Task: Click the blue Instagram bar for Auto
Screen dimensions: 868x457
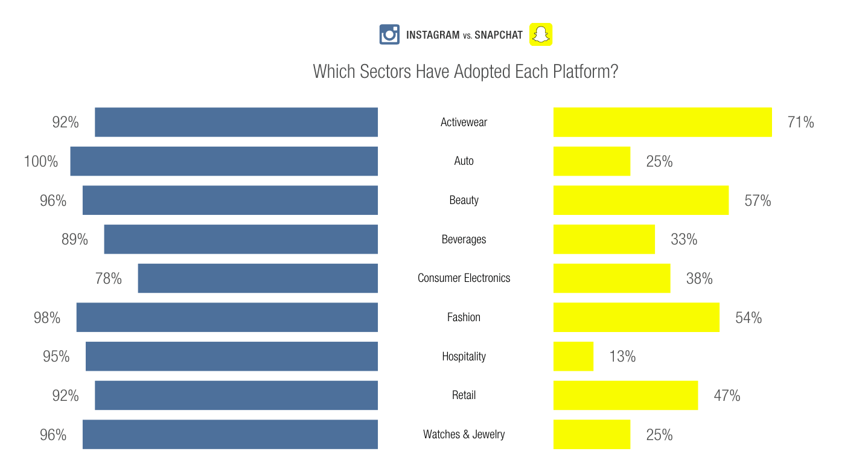Action: pyautogui.click(x=224, y=161)
